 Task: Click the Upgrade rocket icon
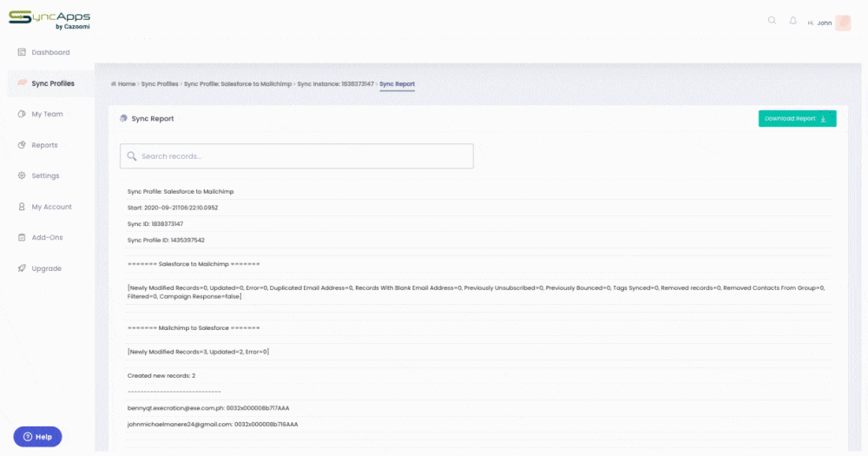tap(22, 268)
